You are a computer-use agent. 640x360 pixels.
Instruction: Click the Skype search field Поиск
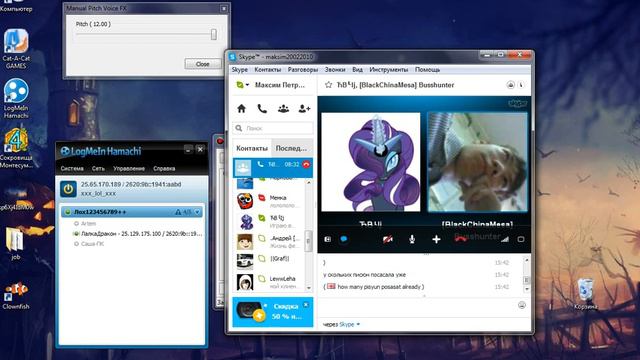click(273, 128)
